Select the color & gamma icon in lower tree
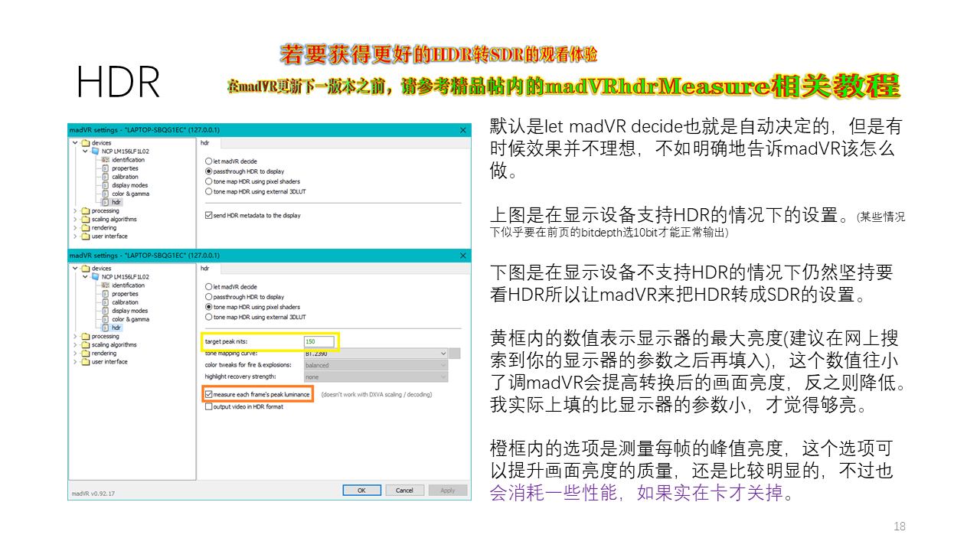The image size is (980, 551). click(x=106, y=319)
